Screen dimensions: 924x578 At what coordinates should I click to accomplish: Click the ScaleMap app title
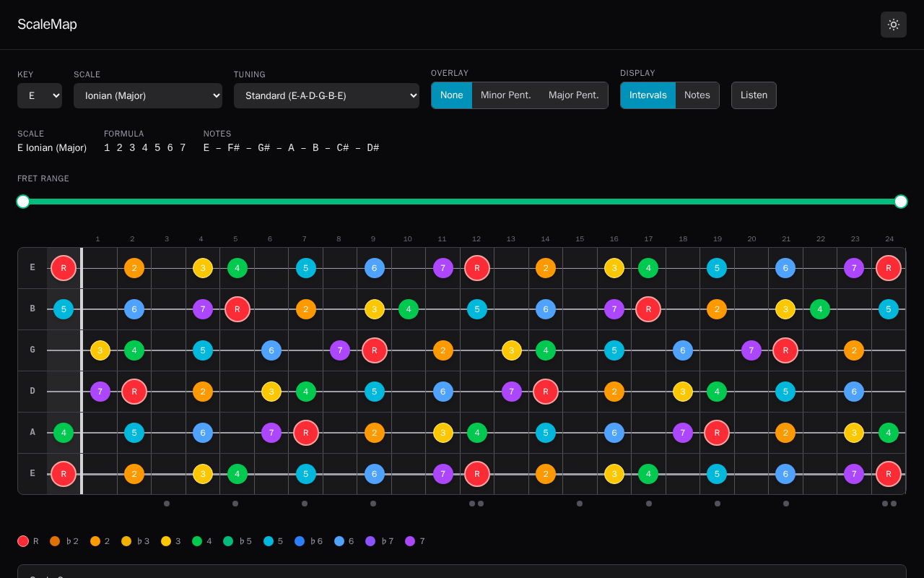pos(48,25)
